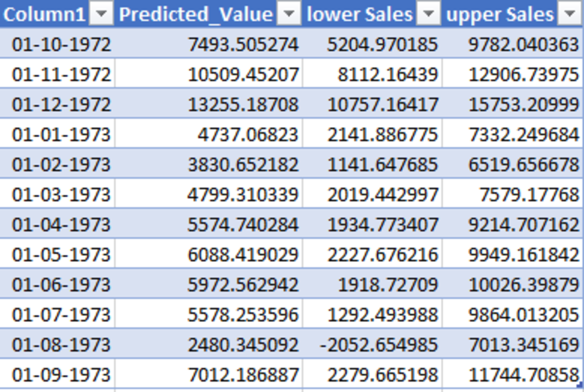
Task: Select the cell with value 13255.18708
Action: [x=243, y=105]
